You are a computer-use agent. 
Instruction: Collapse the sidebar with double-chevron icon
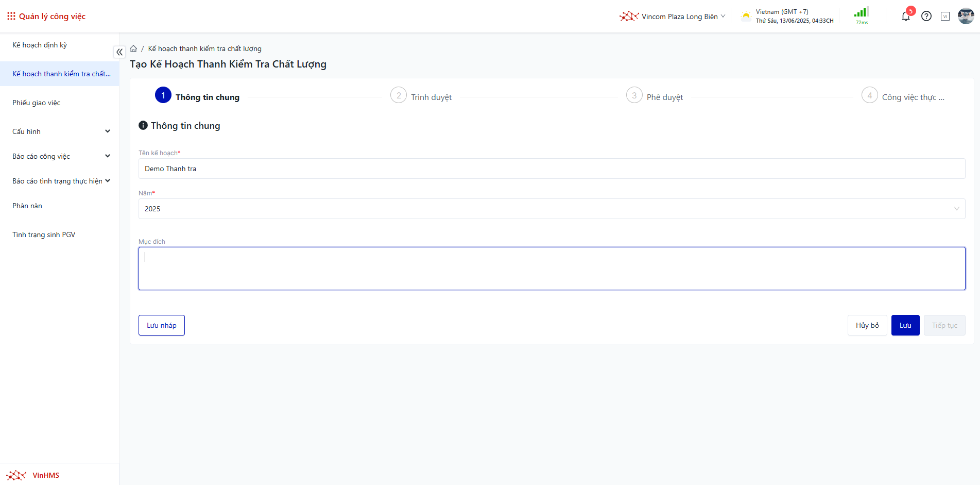click(119, 52)
